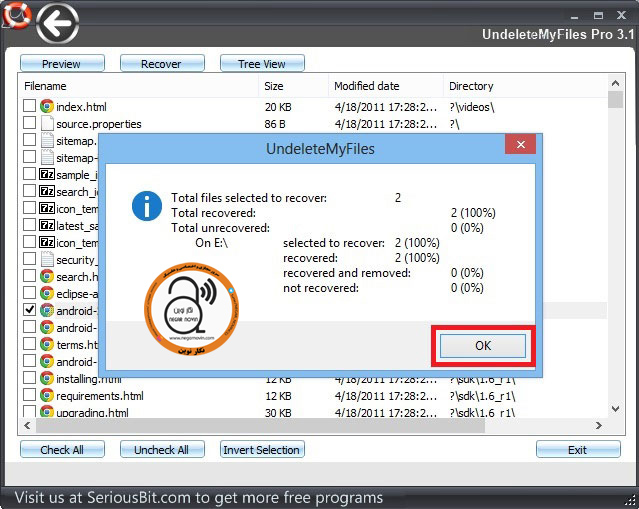Tick the checkbox for eclipse-a file

point(29,293)
